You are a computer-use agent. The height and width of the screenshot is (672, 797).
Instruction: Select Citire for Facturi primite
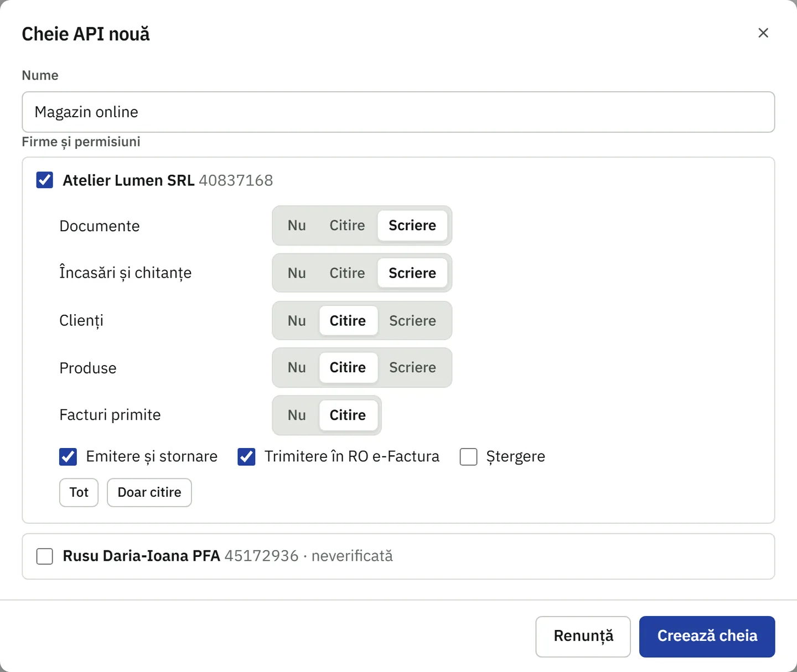[348, 415]
